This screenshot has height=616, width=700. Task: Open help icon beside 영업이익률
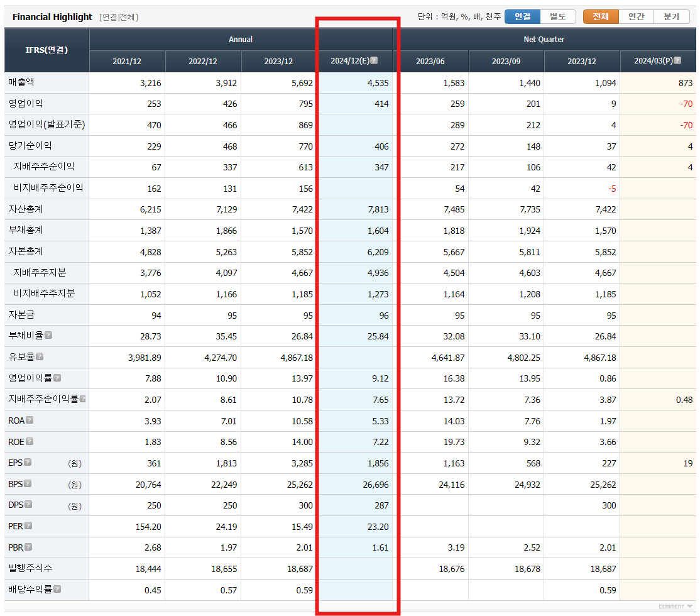coord(57,378)
